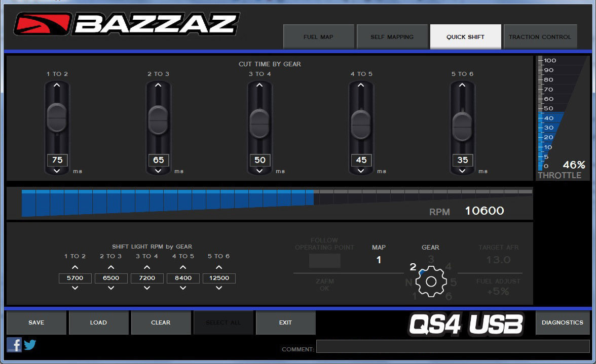Grab the 4 to 5 cut time slider knob
The width and height of the screenshot is (596, 364).
pos(361,125)
